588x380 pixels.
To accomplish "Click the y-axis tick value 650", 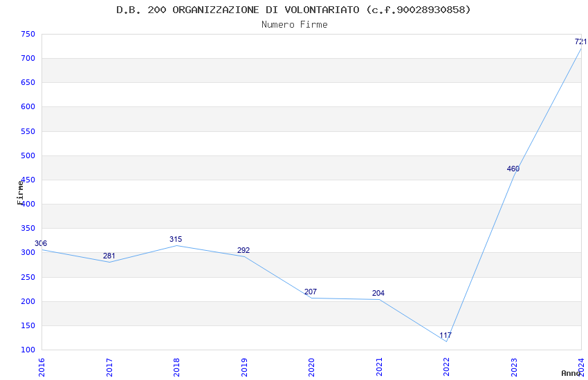I will 28,82.
